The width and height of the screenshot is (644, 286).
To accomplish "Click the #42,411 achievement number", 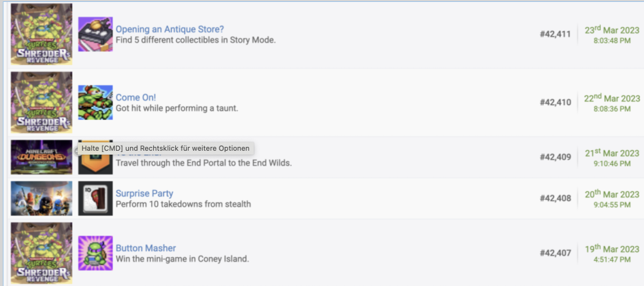I will point(555,34).
